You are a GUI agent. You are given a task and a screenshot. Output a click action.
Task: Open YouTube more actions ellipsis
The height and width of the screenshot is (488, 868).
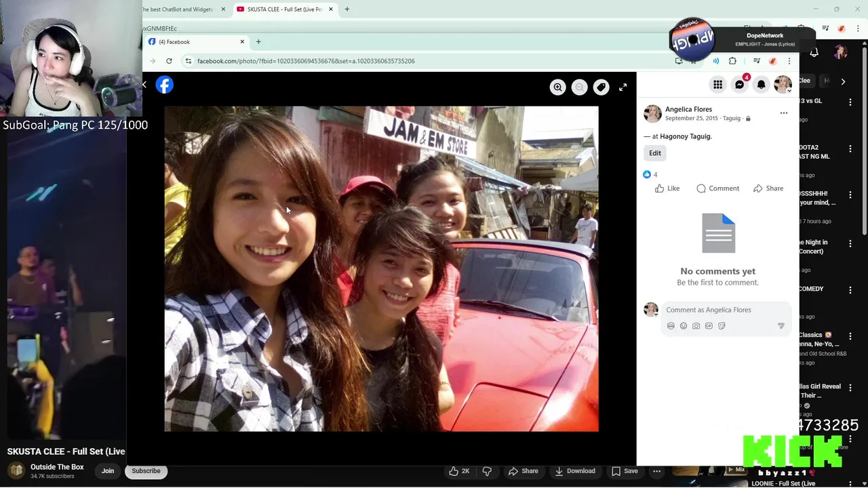pos(656,471)
